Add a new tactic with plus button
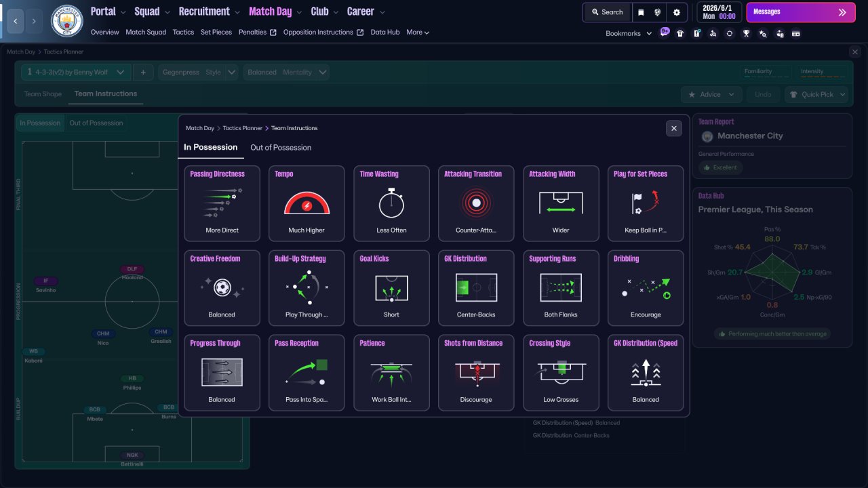Image resolution: width=868 pixels, height=488 pixels. click(x=143, y=72)
